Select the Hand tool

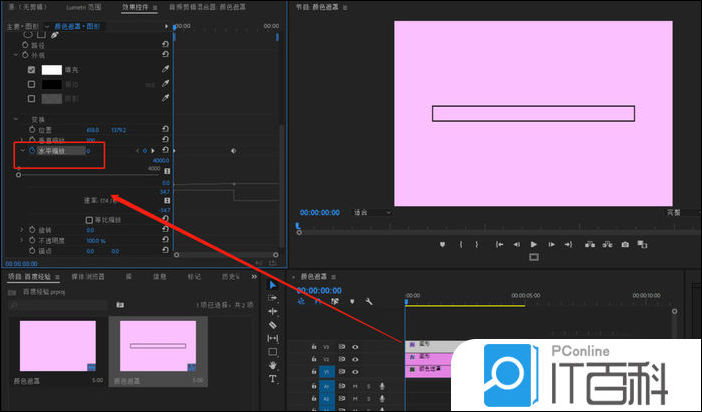[273, 365]
